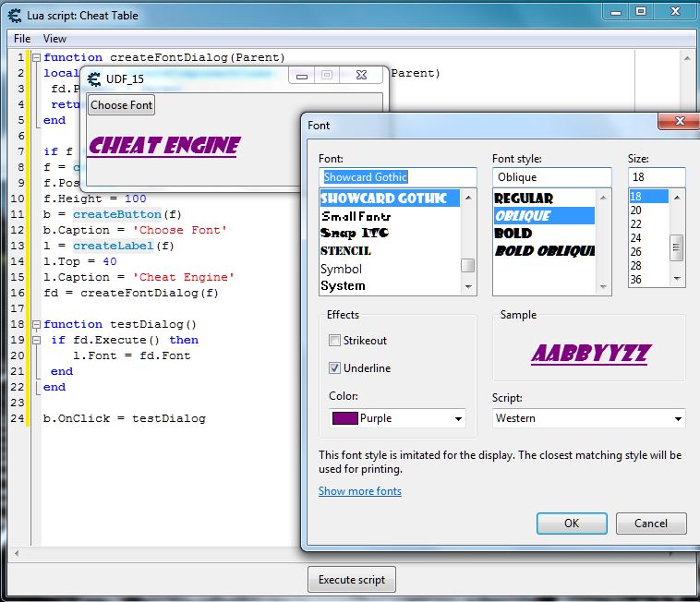This screenshot has width=700, height=602.
Task: Click the Size input field
Action: pyautogui.click(x=657, y=177)
